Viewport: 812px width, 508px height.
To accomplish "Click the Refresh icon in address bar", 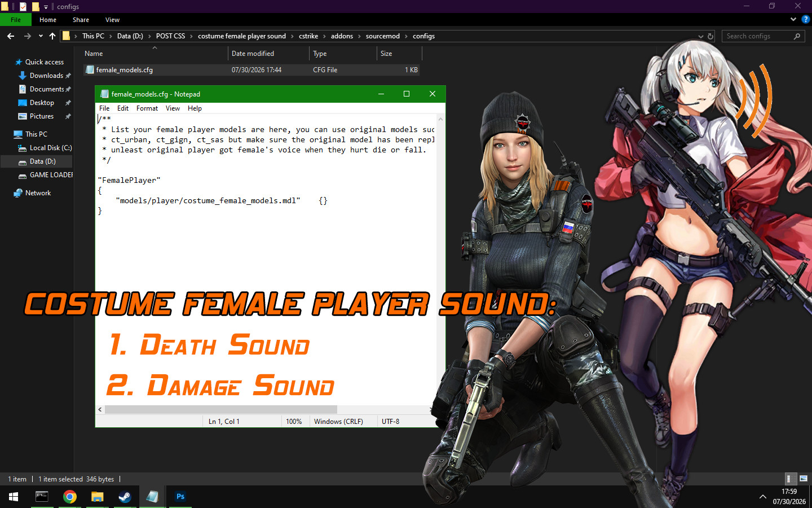I will tap(710, 36).
